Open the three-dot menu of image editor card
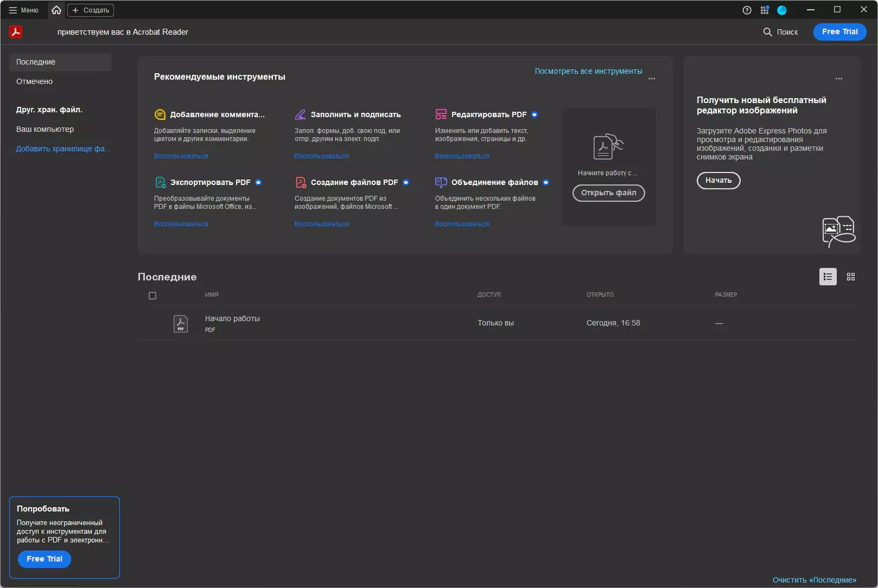 pos(839,78)
